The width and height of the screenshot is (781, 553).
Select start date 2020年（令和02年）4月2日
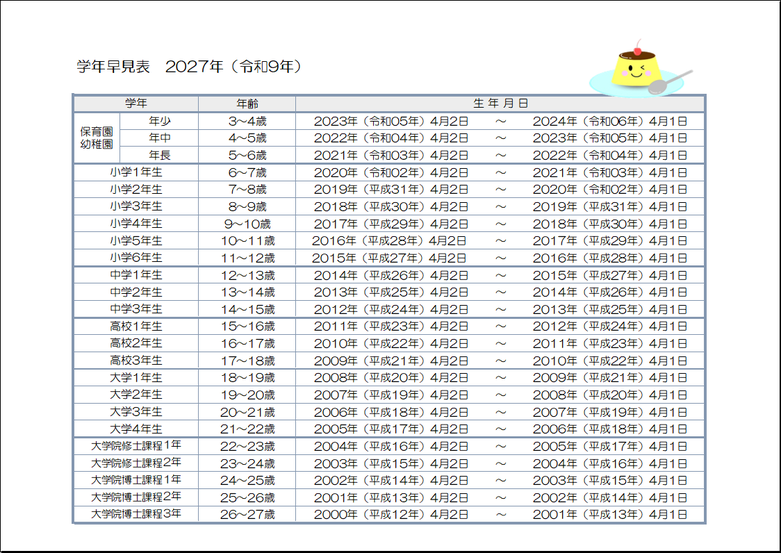391,172
